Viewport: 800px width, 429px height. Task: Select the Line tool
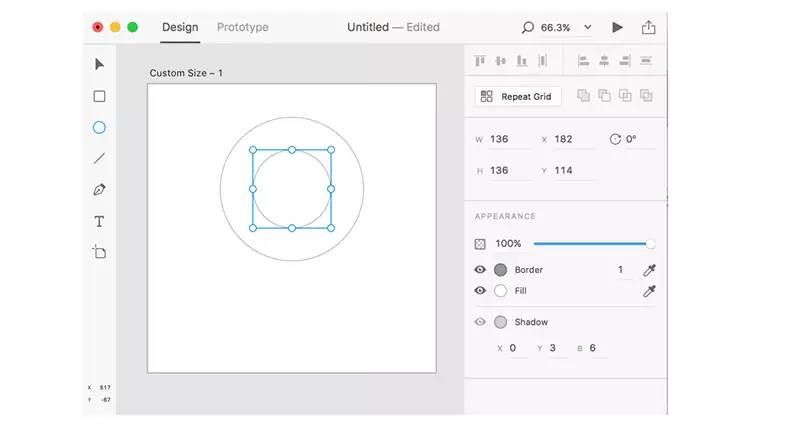tap(99, 158)
